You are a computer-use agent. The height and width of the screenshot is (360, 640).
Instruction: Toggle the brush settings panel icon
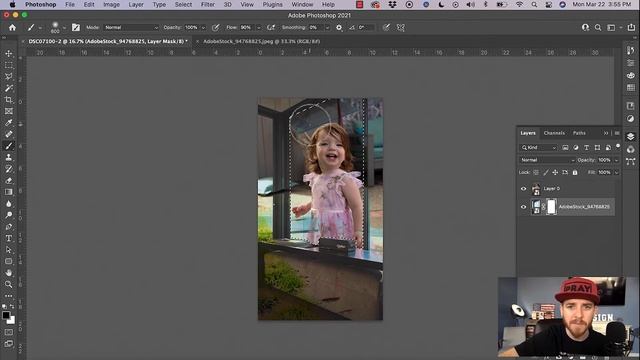tap(76, 27)
